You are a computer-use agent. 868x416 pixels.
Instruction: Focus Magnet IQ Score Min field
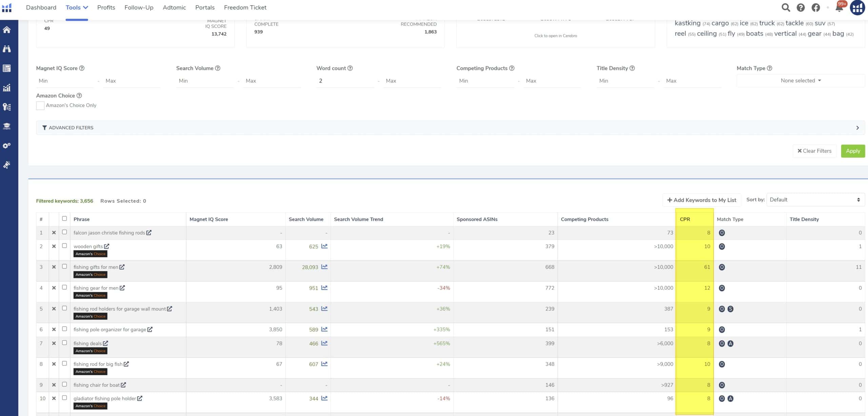(x=65, y=81)
